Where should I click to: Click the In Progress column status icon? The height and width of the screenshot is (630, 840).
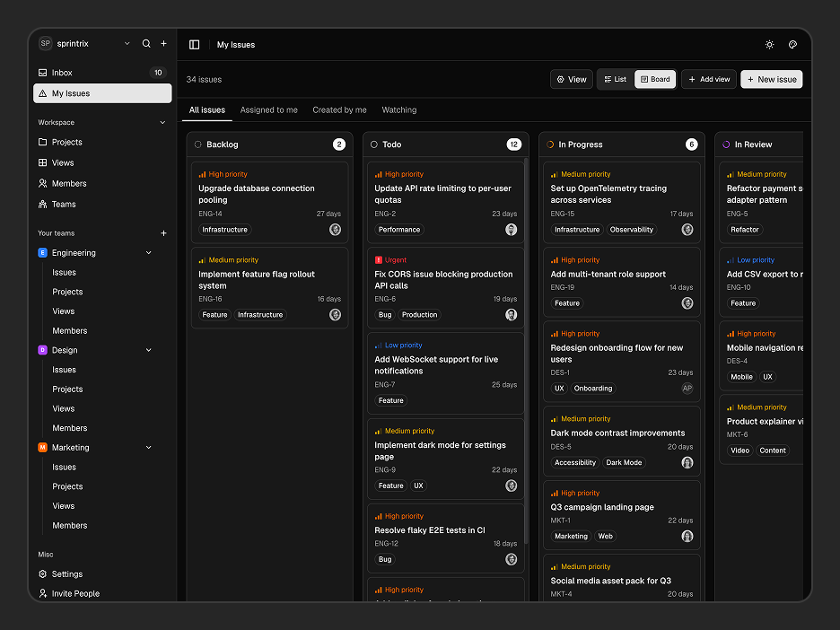(x=550, y=144)
